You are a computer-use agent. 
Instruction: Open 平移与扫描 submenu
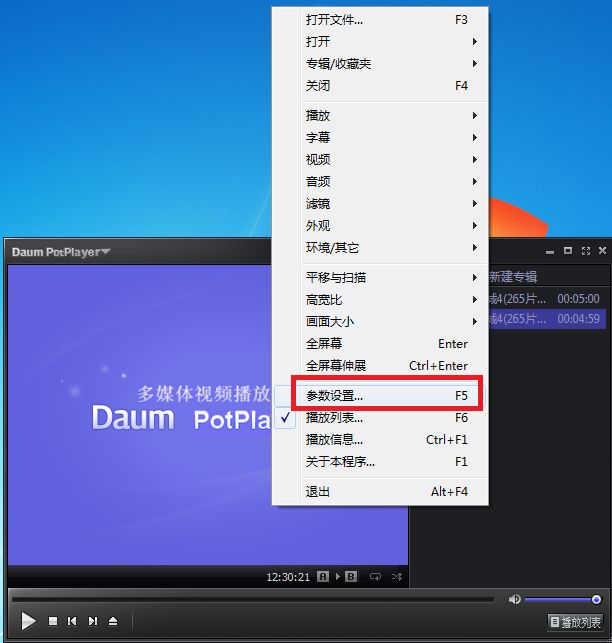coord(380,278)
